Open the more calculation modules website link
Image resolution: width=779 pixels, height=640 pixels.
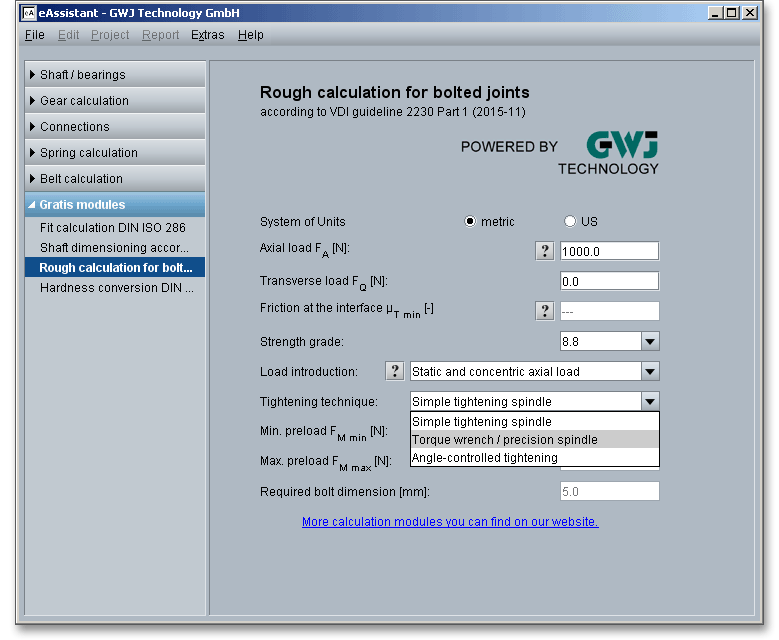click(x=450, y=522)
